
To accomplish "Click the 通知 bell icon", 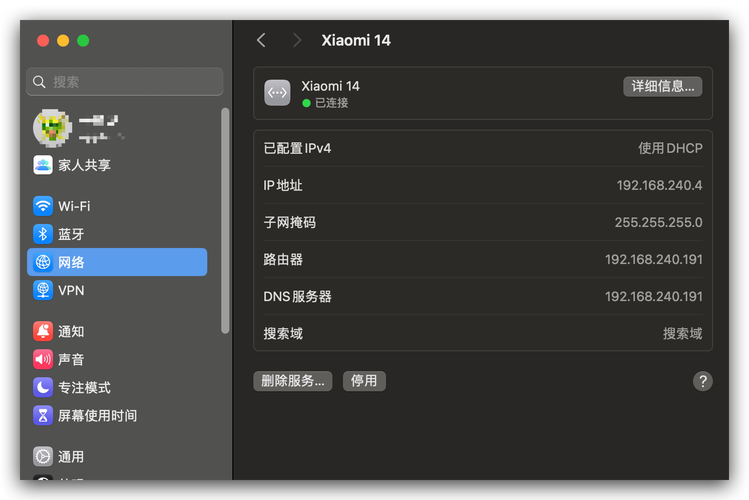I will tap(43, 331).
